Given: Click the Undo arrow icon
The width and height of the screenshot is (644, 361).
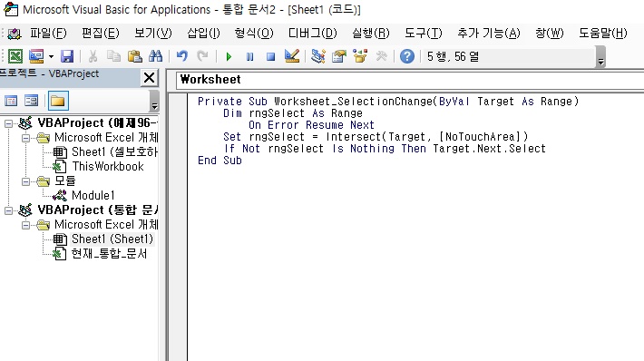Looking at the screenshot, I should click(182, 56).
